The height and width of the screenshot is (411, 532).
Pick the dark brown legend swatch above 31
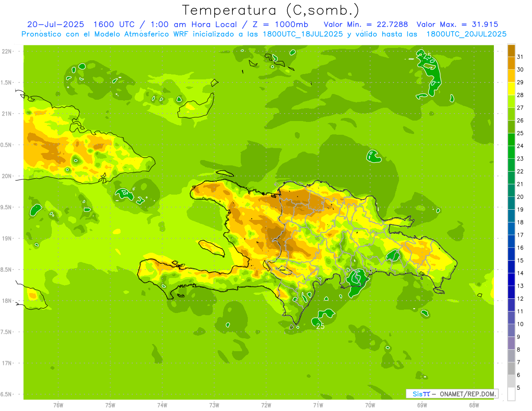click(x=511, y=51)
